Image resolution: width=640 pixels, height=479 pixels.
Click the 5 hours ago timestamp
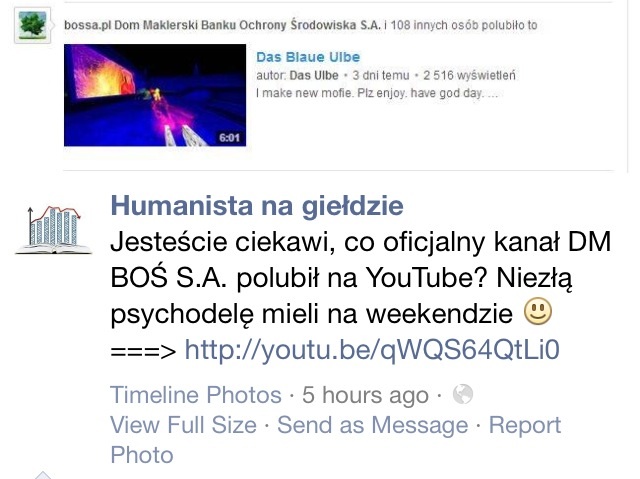pyautogui.click(x=365, y=395)
